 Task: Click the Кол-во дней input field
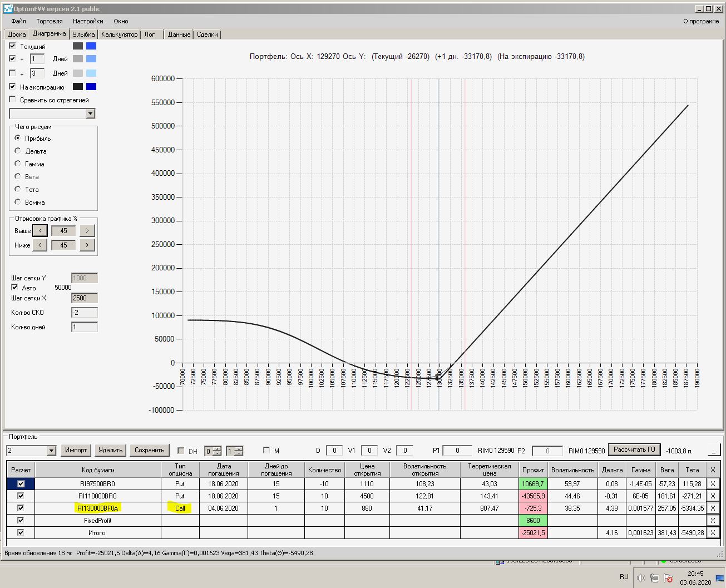(85, 327)
